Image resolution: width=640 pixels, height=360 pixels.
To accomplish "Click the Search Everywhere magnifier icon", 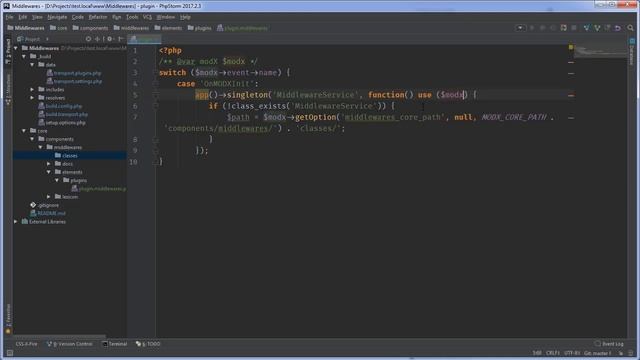I will [631, 28].
